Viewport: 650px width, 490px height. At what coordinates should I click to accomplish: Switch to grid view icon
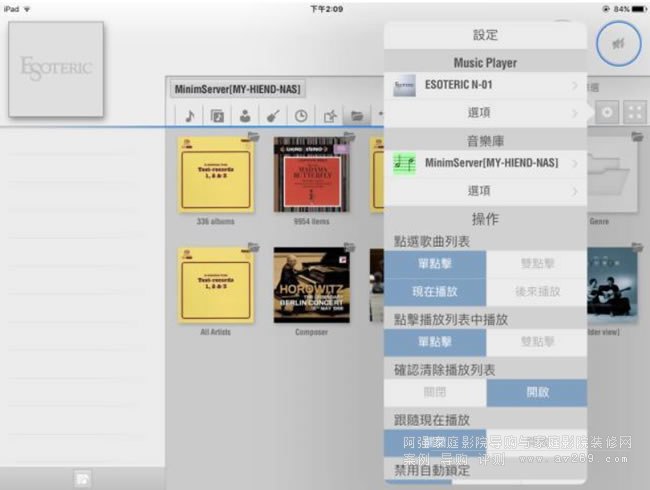(634, 113)
